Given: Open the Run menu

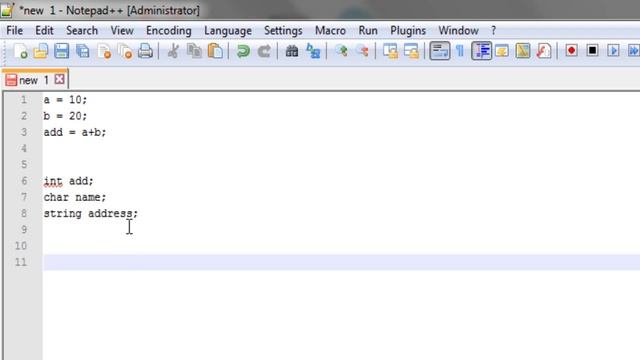Looking at the screenshot, I should coord(368,31).
